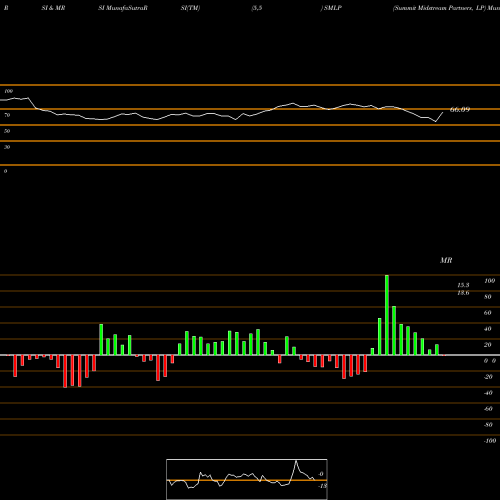Click the 20 label on the MR axis
Viewport: 500px width, 500px height.
(488, 345)
